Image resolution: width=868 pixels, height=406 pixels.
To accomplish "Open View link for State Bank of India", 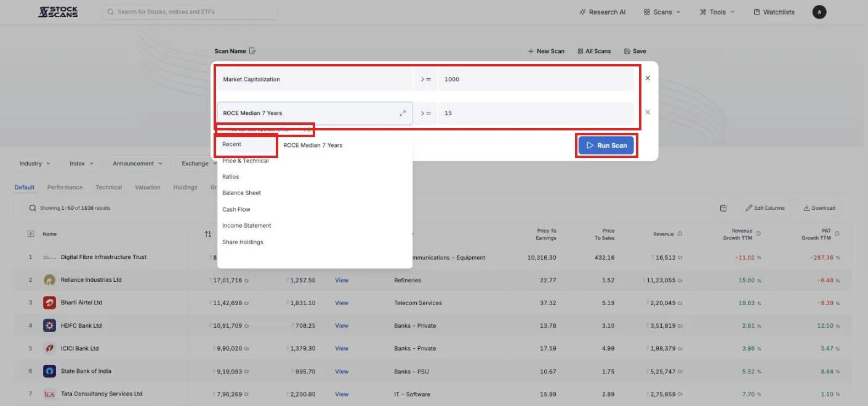I will pyautogui.click(x=342, y=372).
